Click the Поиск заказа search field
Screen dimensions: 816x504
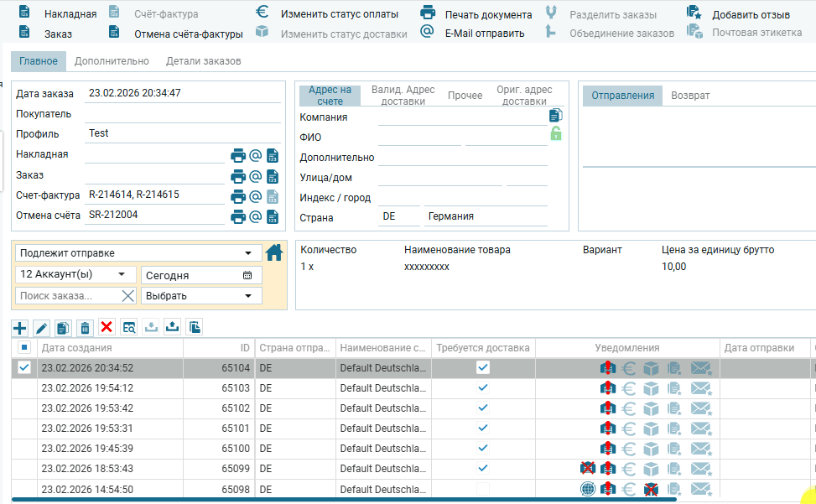pyautogui.click(x=67, y=295)
